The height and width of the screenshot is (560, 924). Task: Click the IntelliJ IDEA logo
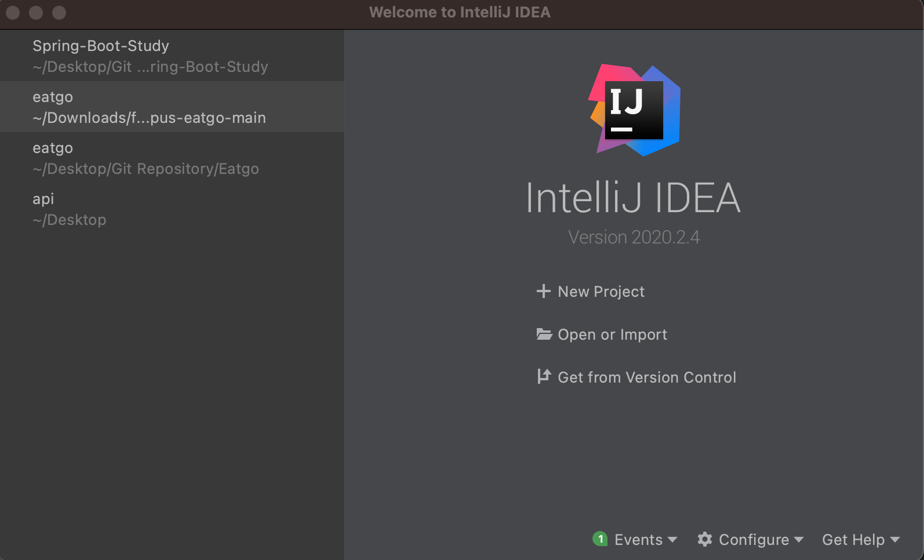(635, 110)
